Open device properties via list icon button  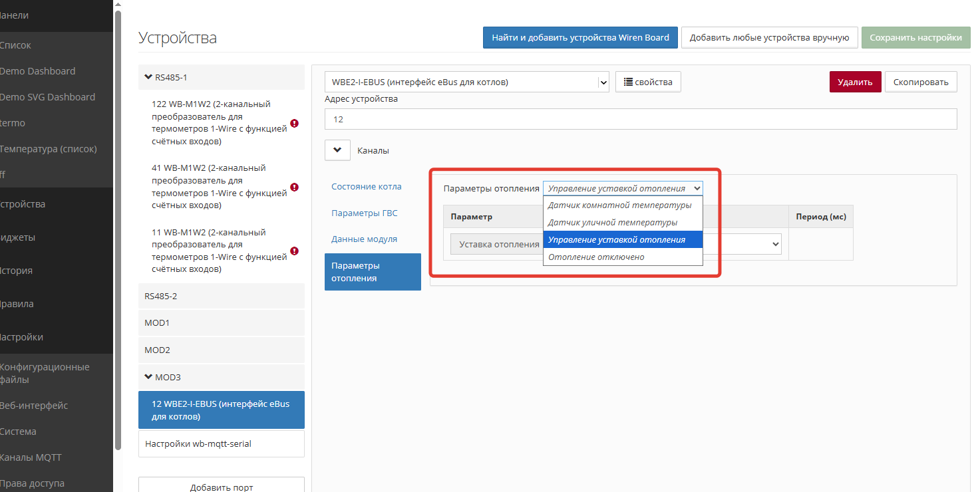(647, 82)
